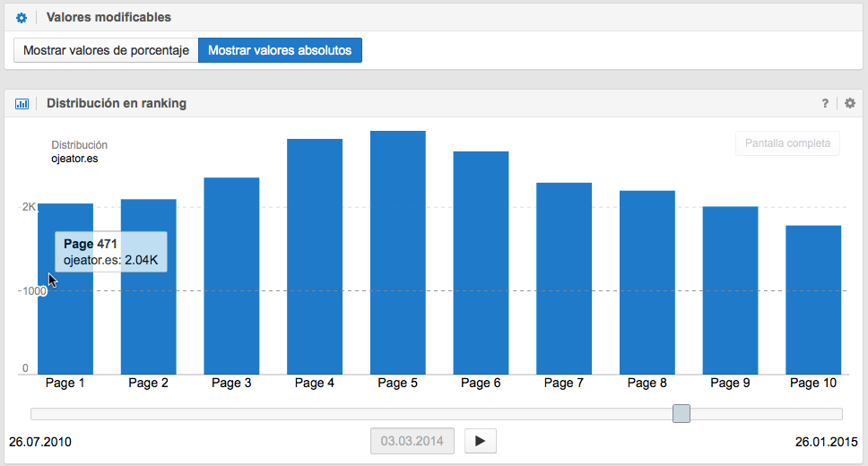Click the 03.03.2014 date field

(412, 441)
